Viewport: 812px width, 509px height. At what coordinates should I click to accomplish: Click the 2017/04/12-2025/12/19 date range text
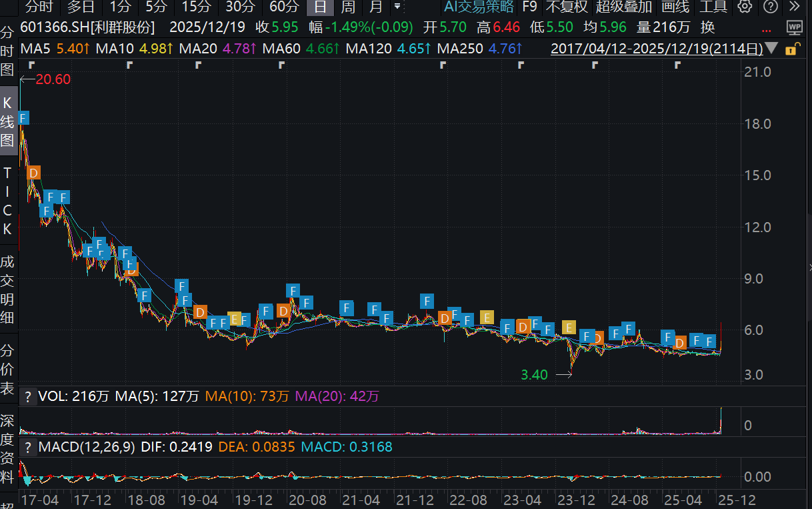coord(657,49)
